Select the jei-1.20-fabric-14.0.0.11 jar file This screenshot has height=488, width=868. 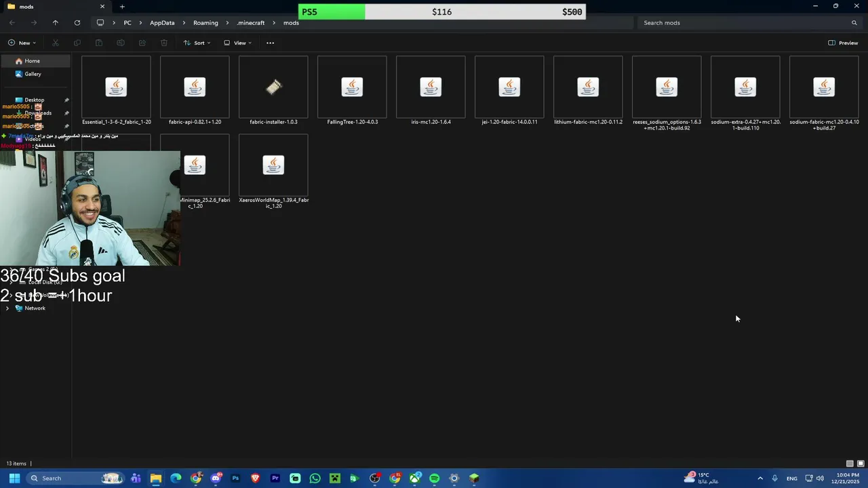pyautogui.click(x=509, y=91)
